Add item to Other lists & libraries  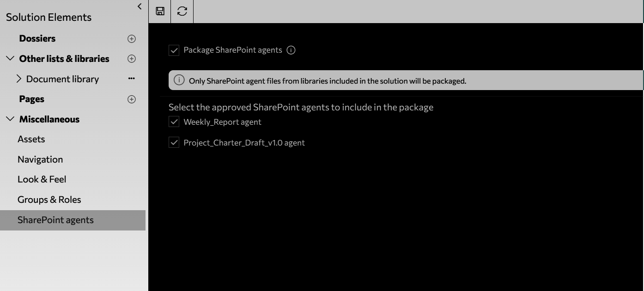pyautogui.click(x=132, y=59)
